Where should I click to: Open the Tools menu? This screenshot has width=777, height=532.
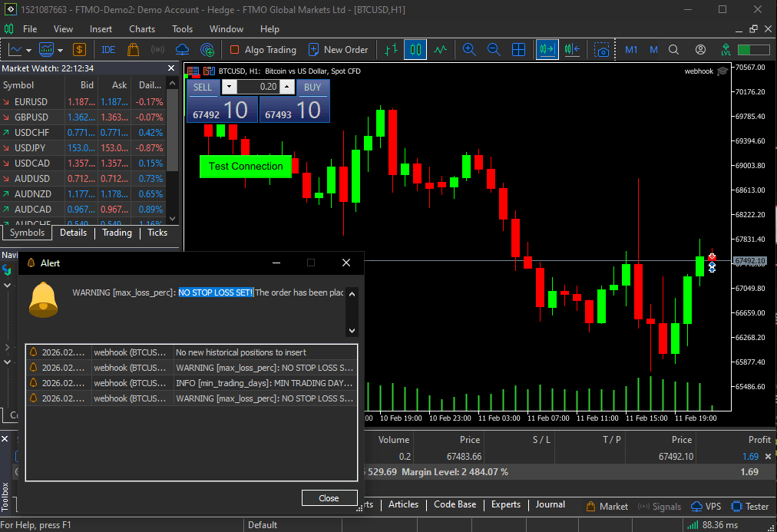[183, 29]
